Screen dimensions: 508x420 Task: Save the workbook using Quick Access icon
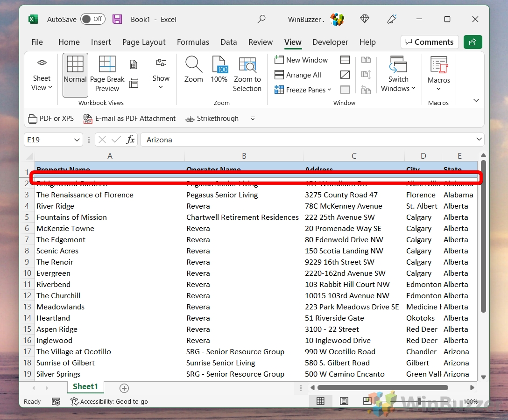coord(117,19)
